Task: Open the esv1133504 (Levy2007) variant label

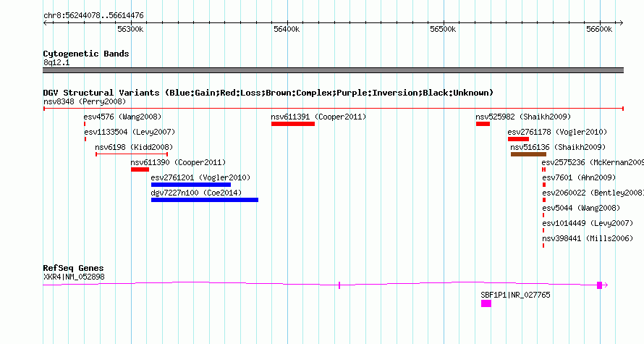Action: click(130, 132)
